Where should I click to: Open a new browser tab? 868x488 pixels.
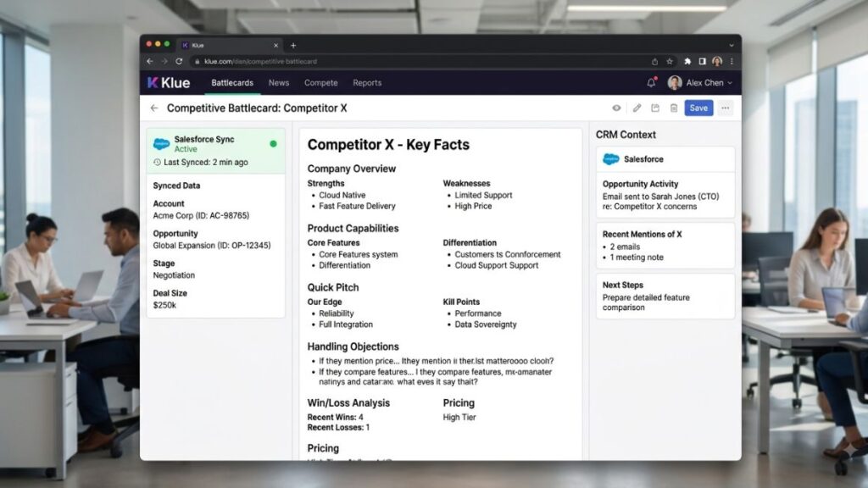coord(293,46)
